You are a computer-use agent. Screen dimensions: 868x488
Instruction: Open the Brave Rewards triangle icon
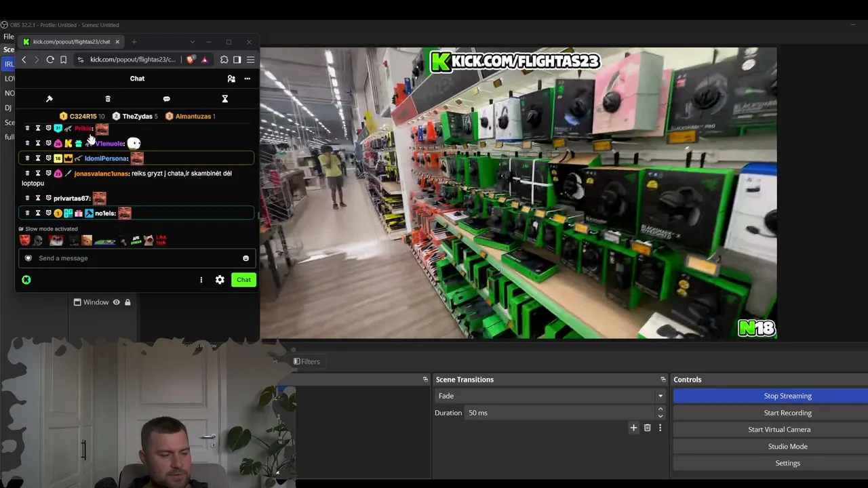204,60
